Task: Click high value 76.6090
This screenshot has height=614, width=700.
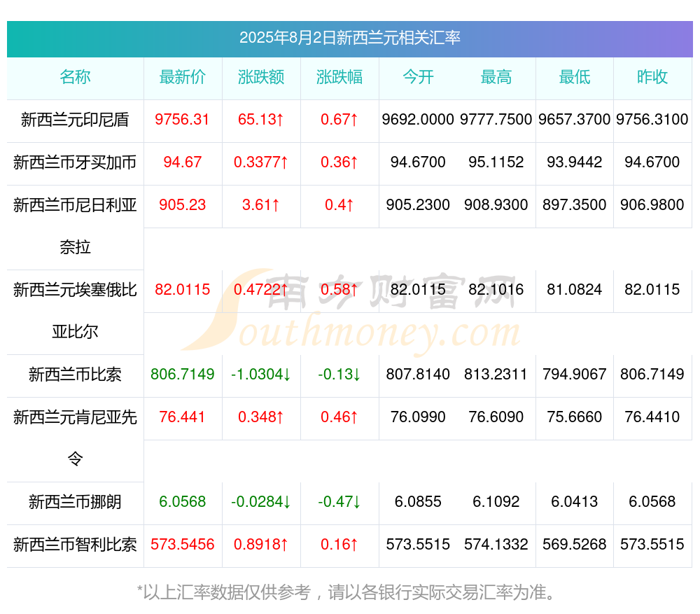Action: pyautogui.click(x=496, y=417)
